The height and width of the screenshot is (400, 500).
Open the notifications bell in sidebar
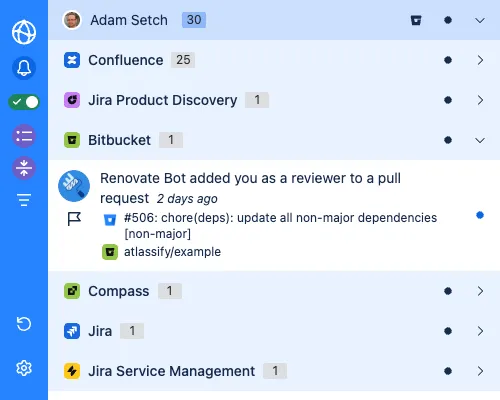pyautogui.click(x=24, y=68)
